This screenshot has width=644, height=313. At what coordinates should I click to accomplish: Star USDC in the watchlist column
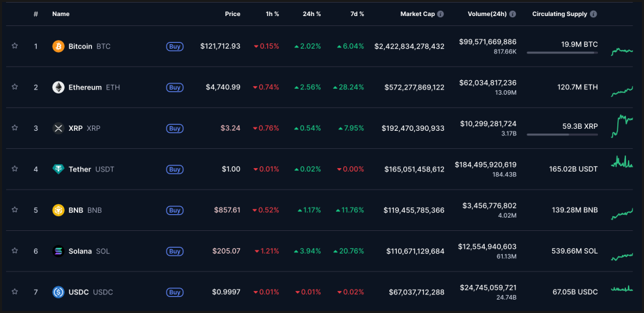pos(15,292)
